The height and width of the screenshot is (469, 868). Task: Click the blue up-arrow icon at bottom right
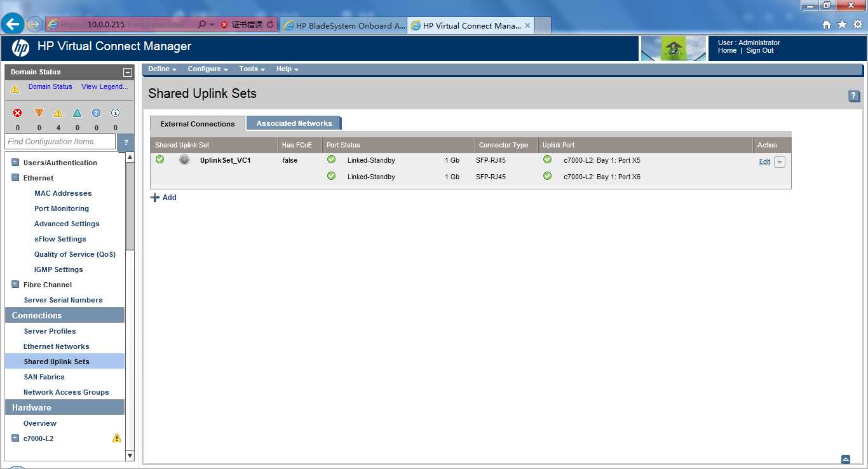click(x=846, y=459)
